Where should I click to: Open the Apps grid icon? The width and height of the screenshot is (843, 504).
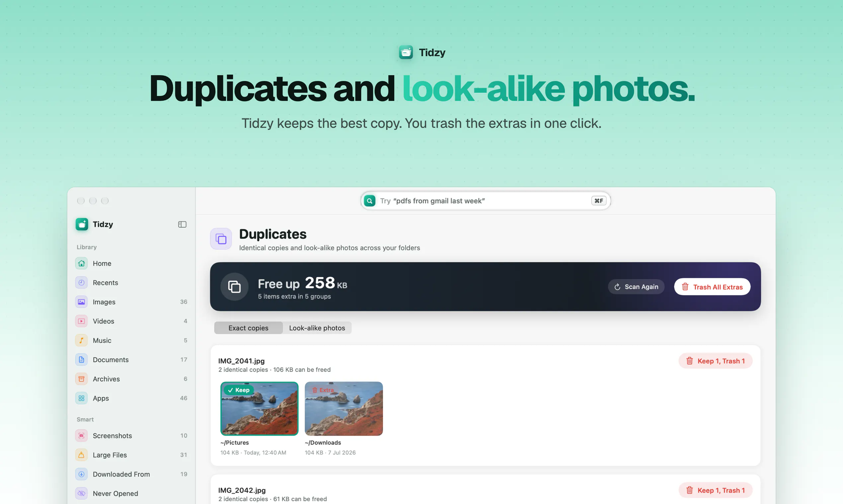[x=82, y=398]
